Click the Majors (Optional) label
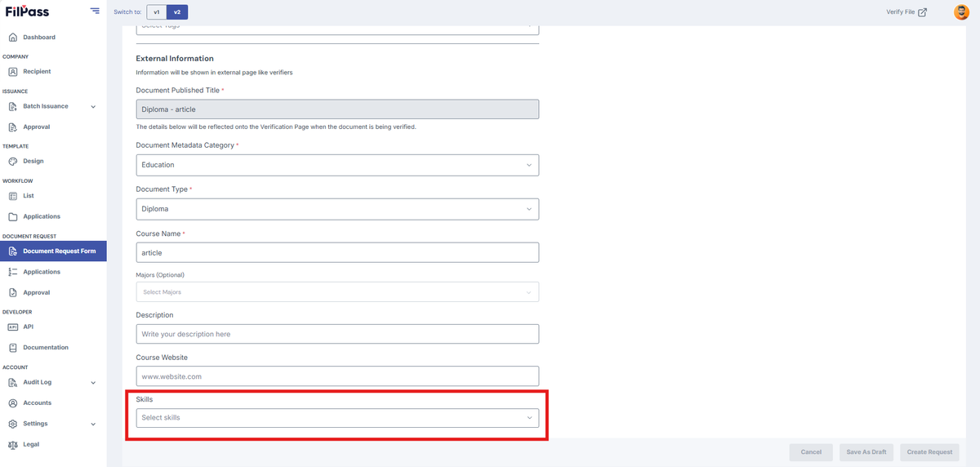 [x=160, y=275]
